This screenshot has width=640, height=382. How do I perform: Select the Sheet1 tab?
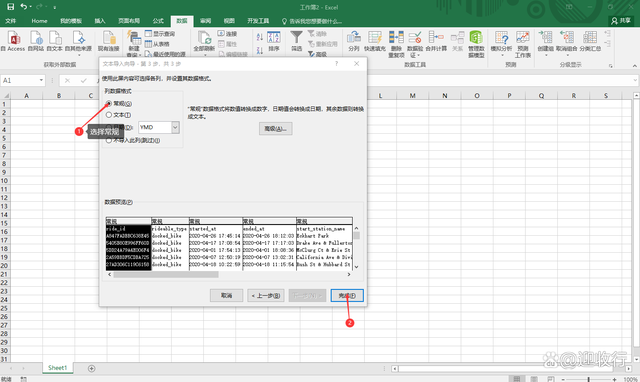pyautogui.click(x=57, y=368)
